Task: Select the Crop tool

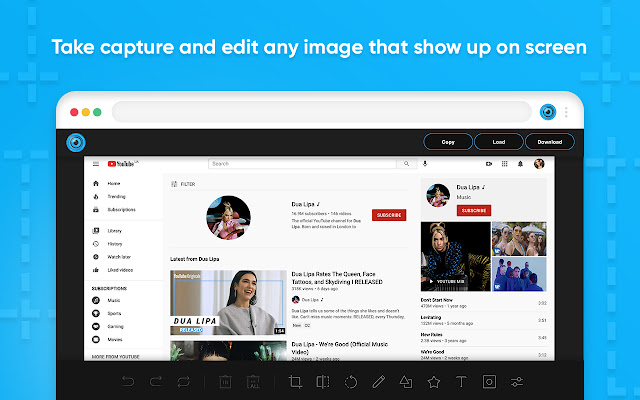Action: click(295, 382)
